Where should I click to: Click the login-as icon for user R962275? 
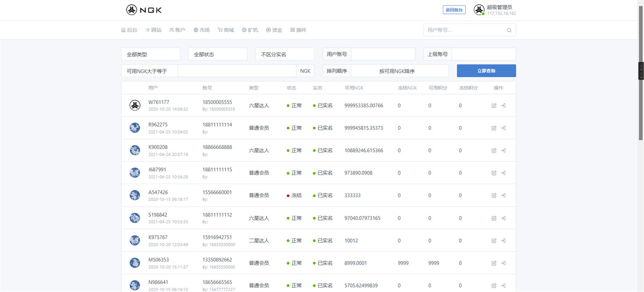pos(503,128)
